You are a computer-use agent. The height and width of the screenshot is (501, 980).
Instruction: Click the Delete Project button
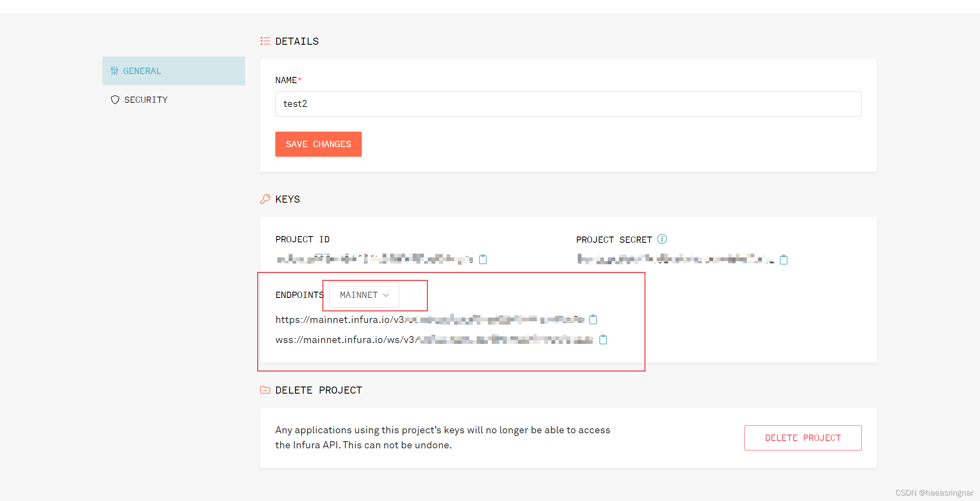[802, 438]
